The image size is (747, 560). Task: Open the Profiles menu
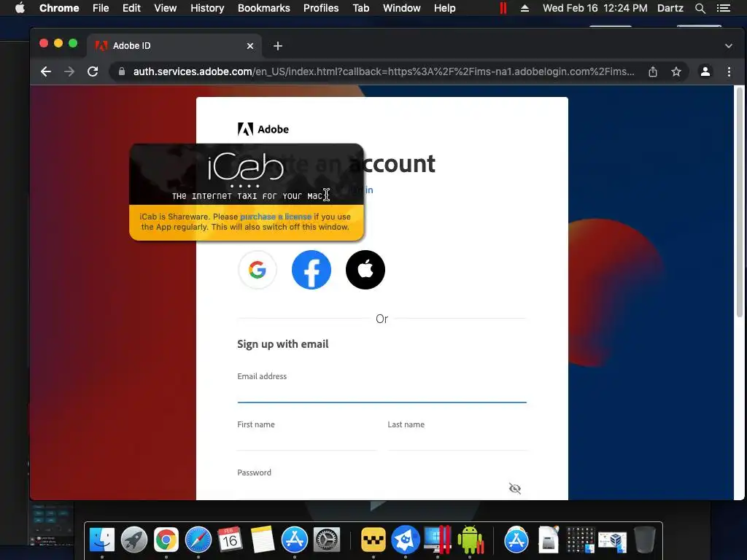321,8
